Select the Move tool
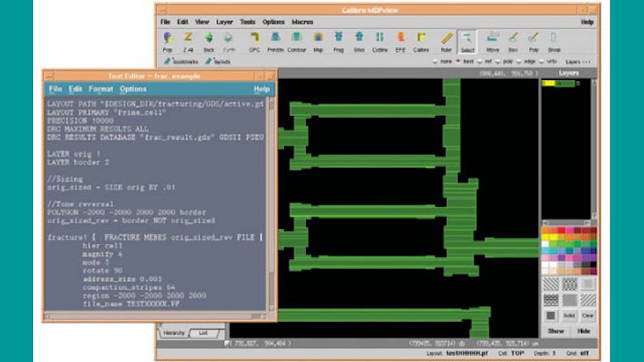Screen dimensions: 644x362 [492, 42]
